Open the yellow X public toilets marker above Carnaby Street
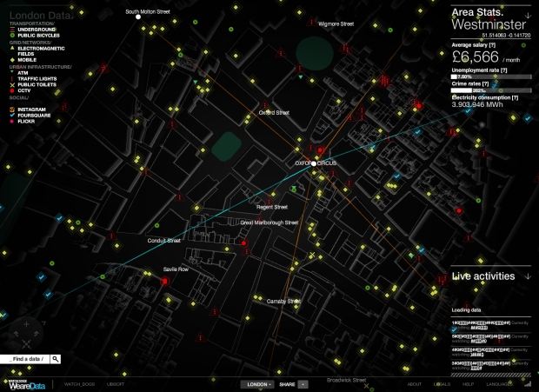This screenshot has width=539, height=392. [312, 255]
